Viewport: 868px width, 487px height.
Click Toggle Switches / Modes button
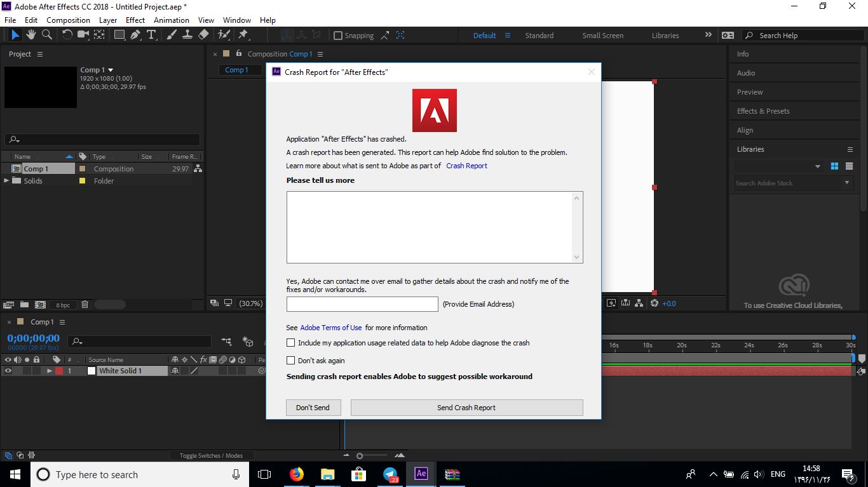(211, 455)
